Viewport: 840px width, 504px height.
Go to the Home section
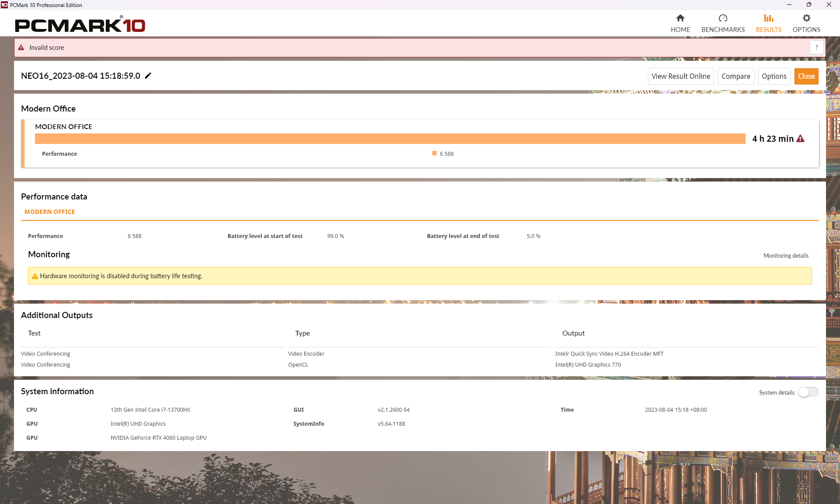[680, 23]
